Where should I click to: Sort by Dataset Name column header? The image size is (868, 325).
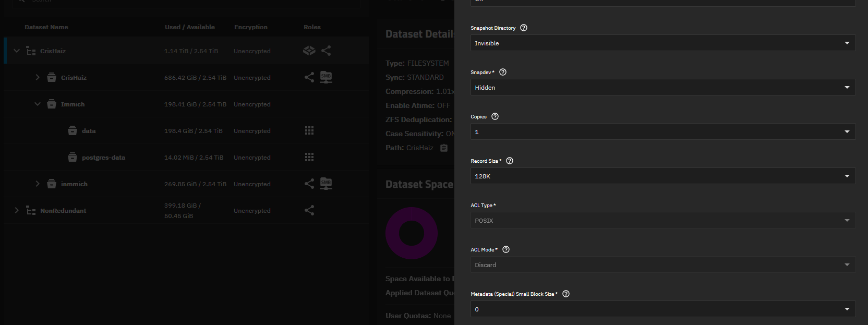tap(46, 27)
